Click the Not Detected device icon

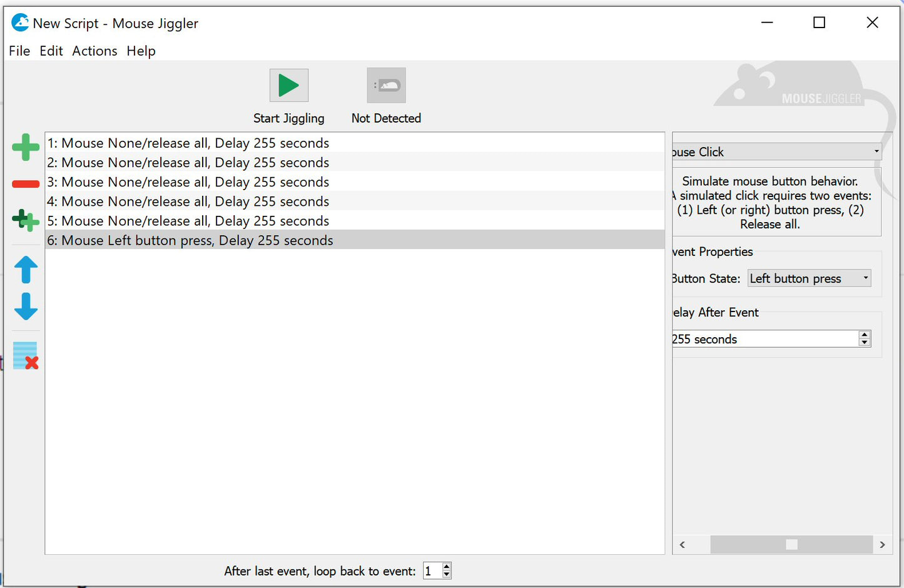[386, 86]
